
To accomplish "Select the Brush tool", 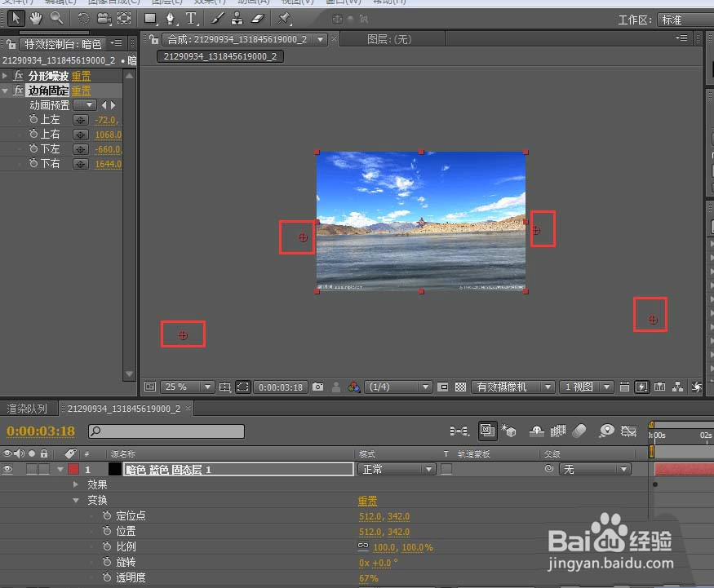I will 217,18.
